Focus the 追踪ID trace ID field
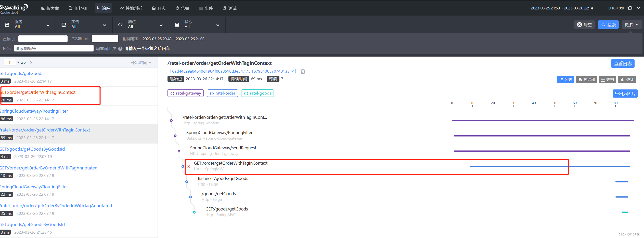The width and height of the screenshot is (644, 238). [43, 39]
